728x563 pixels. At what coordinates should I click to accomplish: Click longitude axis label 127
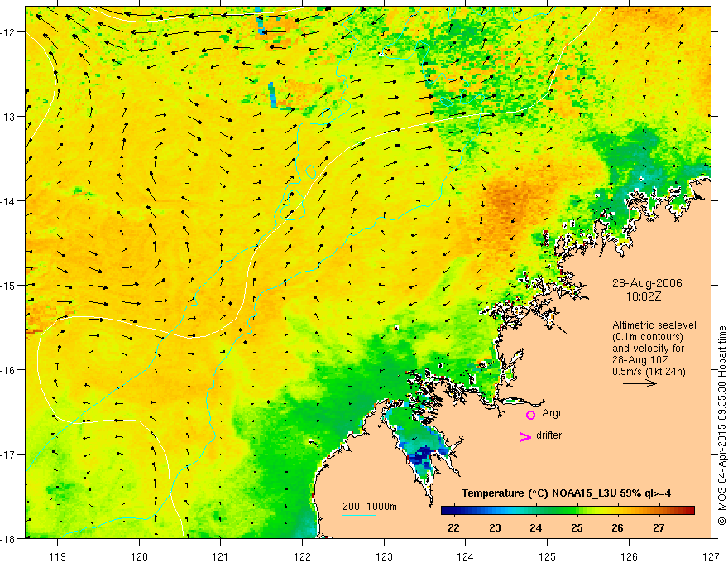pyautogui.click(x=711, y=556)
